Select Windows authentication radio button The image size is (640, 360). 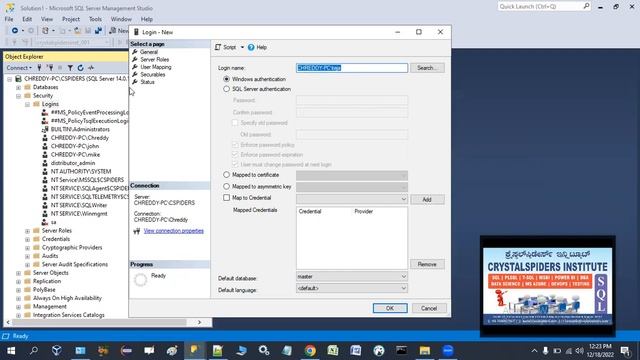click(x=227, y=79)
